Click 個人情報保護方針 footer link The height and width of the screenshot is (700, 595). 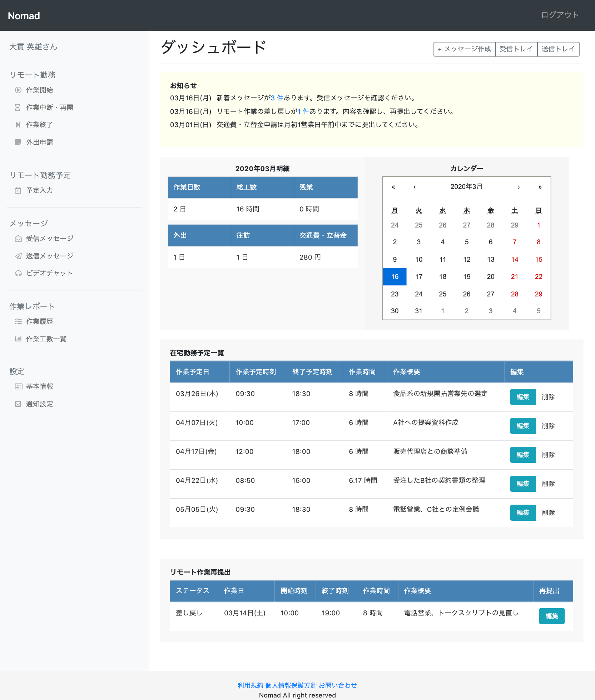[x=291, y=685]
